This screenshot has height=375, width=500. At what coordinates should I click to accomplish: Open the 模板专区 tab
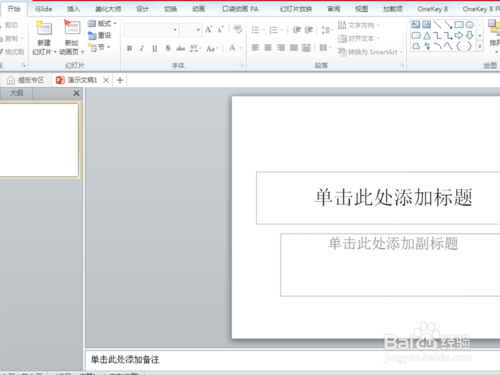(x=26, y=80)
